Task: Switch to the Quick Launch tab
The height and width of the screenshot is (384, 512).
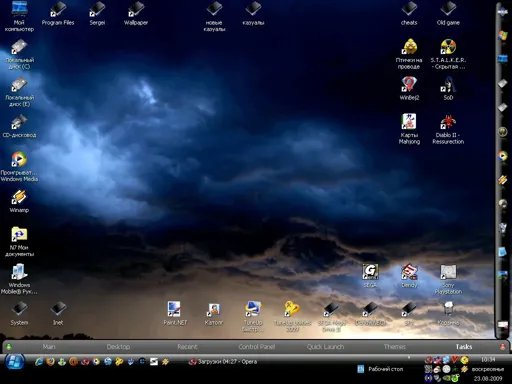Action: tap(325, 347)
